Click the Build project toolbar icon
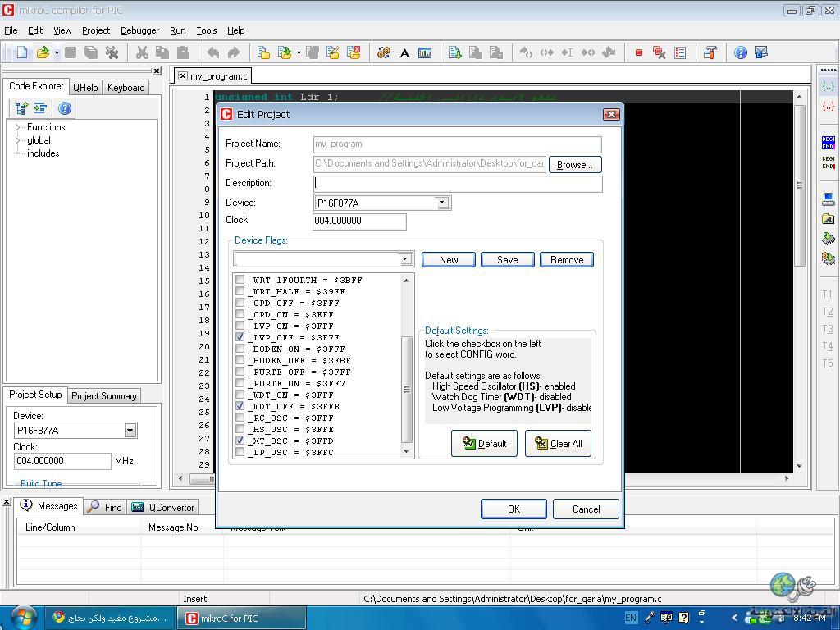Image resolution: width=840 pixels, height=630 pixels. (x=454, y=52)
